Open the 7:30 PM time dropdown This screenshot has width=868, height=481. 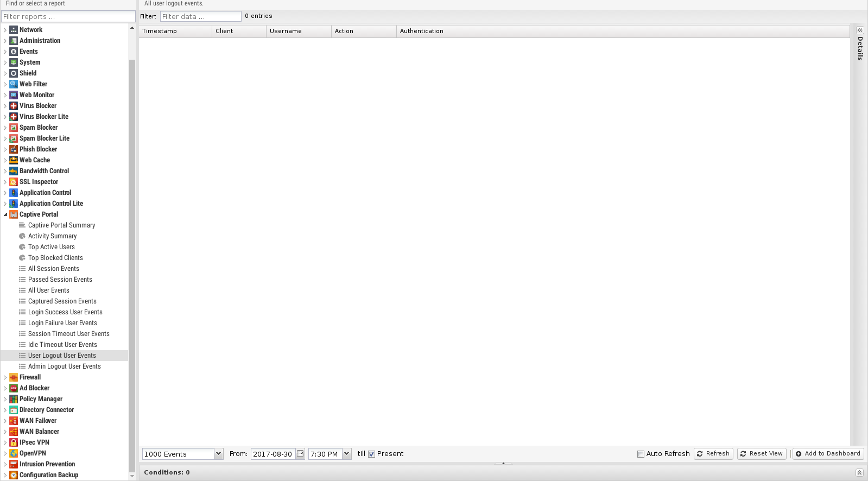tap(346, 454)
